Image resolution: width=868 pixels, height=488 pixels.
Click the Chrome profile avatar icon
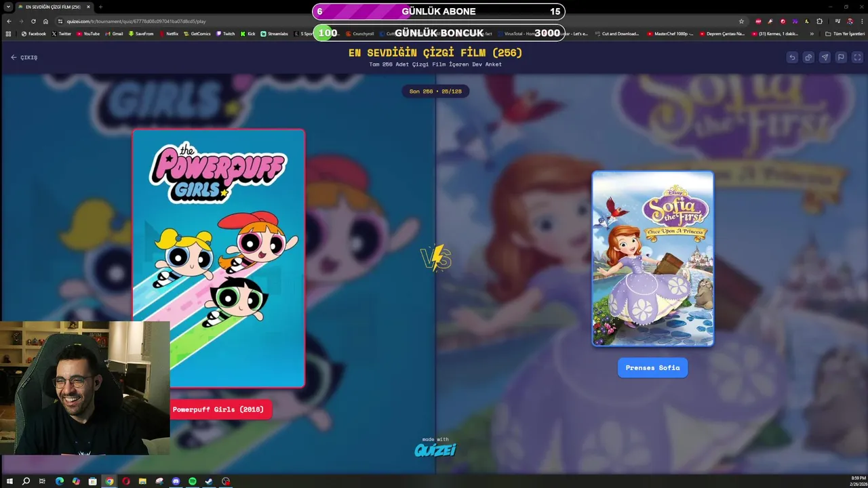[x=849, y=21]
